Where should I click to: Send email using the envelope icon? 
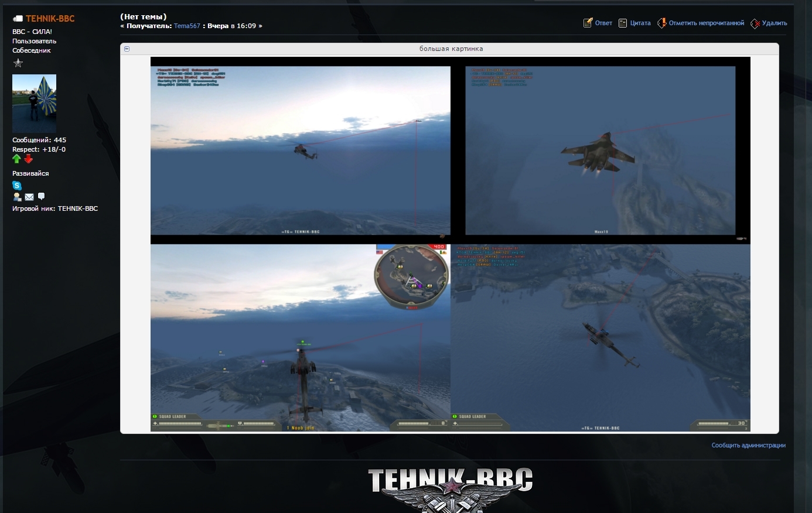pos(29,197)
